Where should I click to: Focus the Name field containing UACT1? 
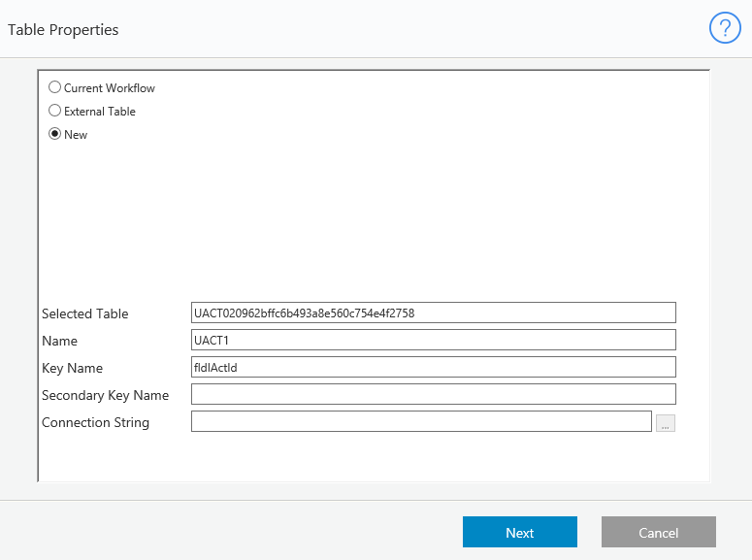coord(433,340)
